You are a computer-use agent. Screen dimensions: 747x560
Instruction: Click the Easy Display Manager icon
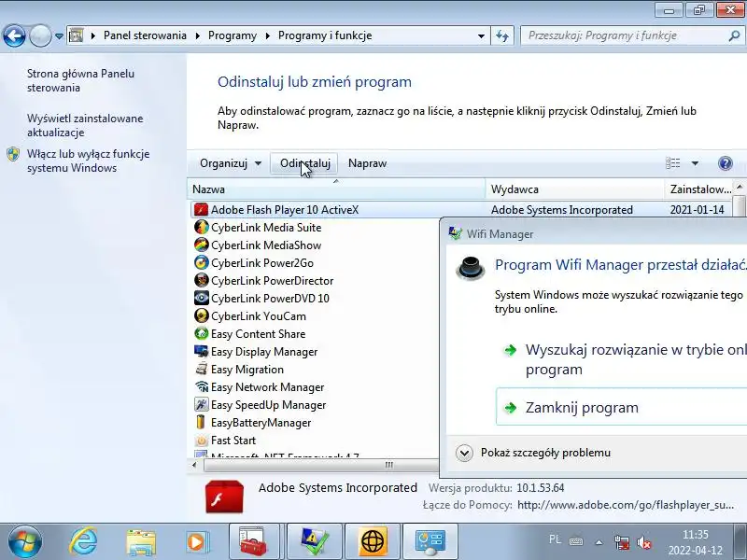(201, 352)
